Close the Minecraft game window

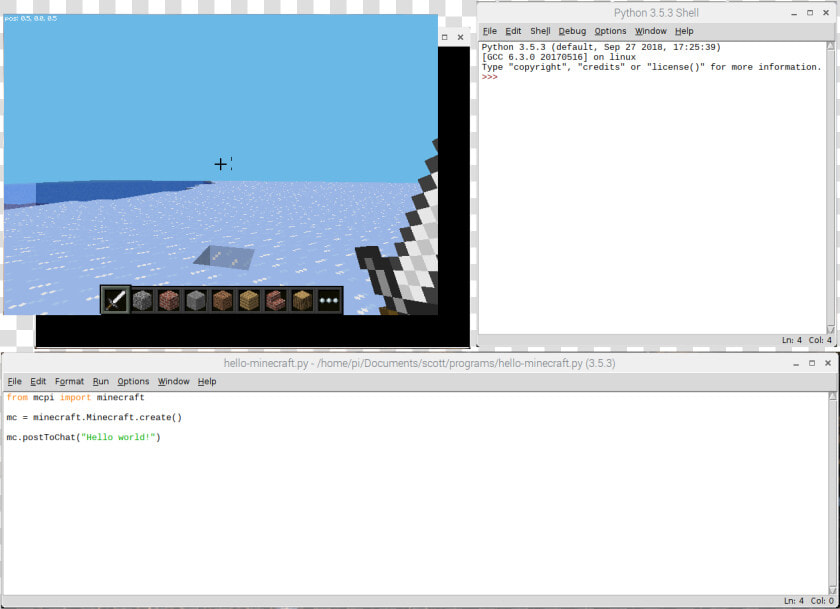click(461, 37)
